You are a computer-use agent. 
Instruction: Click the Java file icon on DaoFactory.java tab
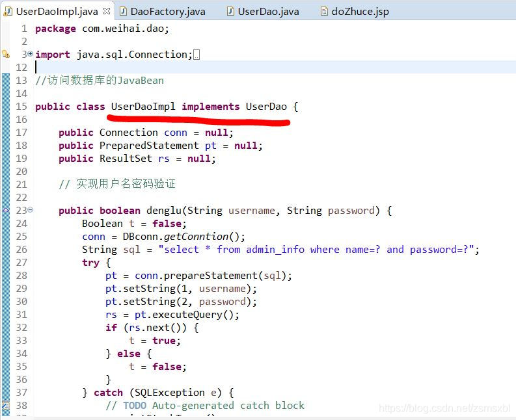click(123, 12)
